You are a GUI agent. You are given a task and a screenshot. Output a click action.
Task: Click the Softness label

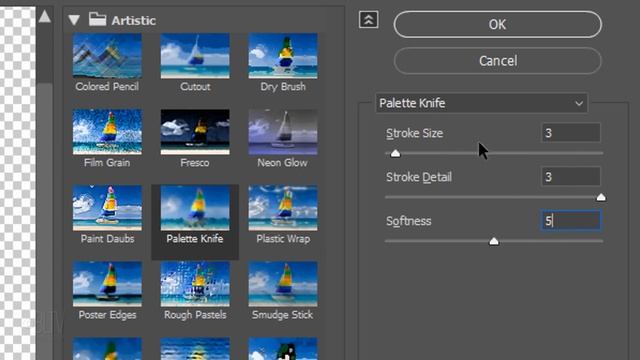pyautogui.click(x=409, y=221)
